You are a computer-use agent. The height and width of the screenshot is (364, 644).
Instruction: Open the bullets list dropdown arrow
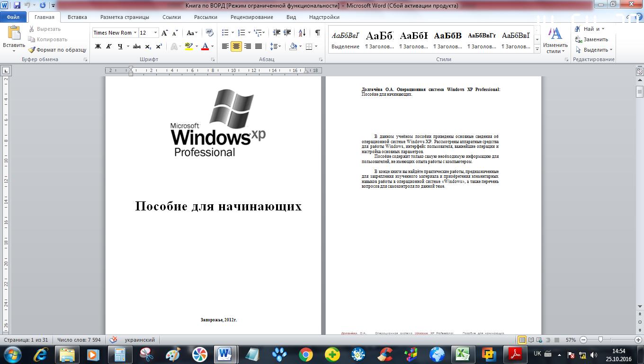[233, 33]
